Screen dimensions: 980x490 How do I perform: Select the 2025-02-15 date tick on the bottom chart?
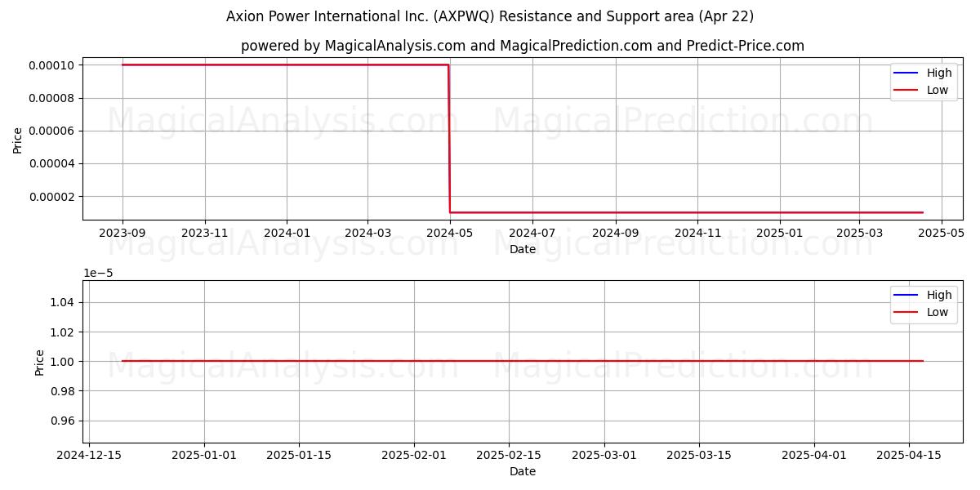(509, 454)
